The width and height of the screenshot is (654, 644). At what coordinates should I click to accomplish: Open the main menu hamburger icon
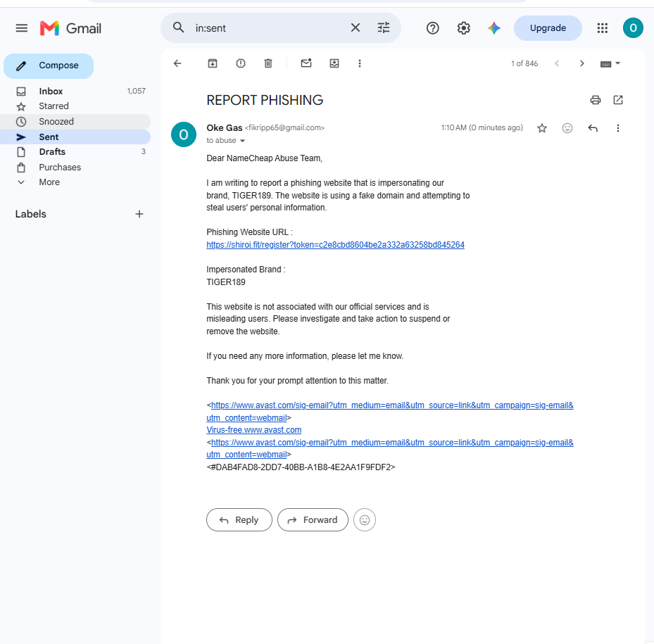pyautogui.click(x=21, y=28)
